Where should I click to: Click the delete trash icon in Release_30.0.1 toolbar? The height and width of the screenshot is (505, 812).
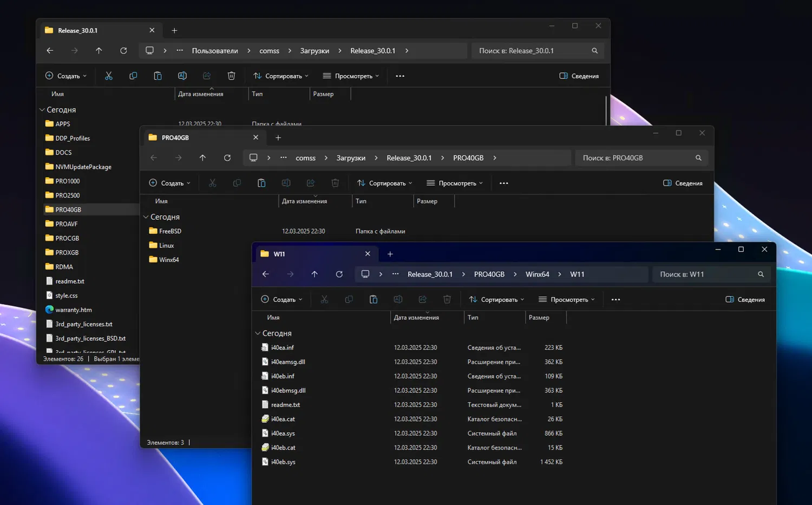click(231, 76)
